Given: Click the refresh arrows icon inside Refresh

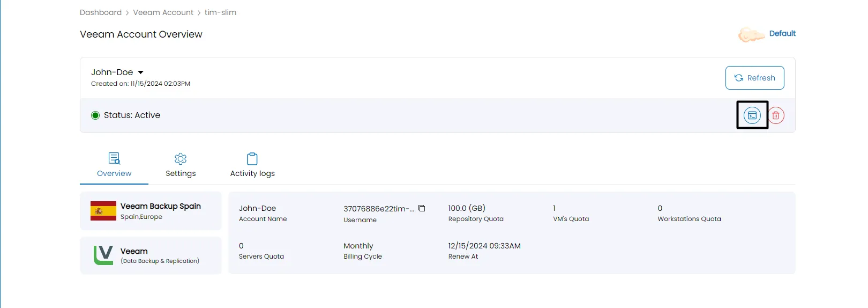Looking at the screenshot, I should click(x=739, y=78).
